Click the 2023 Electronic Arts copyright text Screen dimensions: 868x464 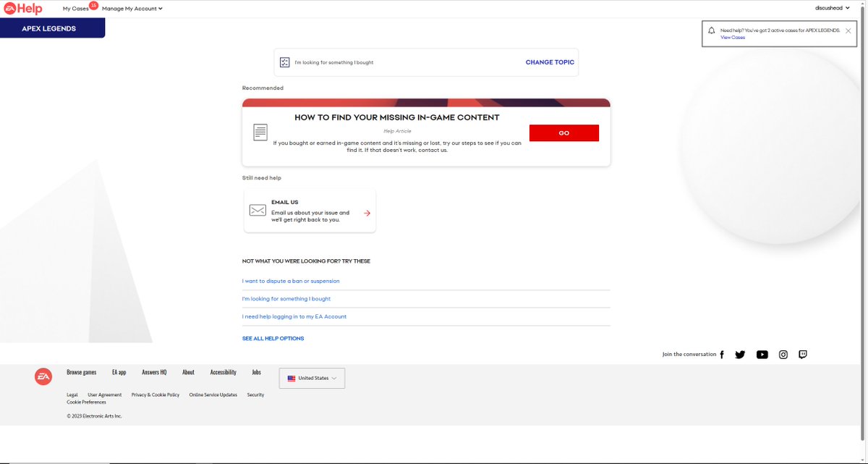point(95,416)
